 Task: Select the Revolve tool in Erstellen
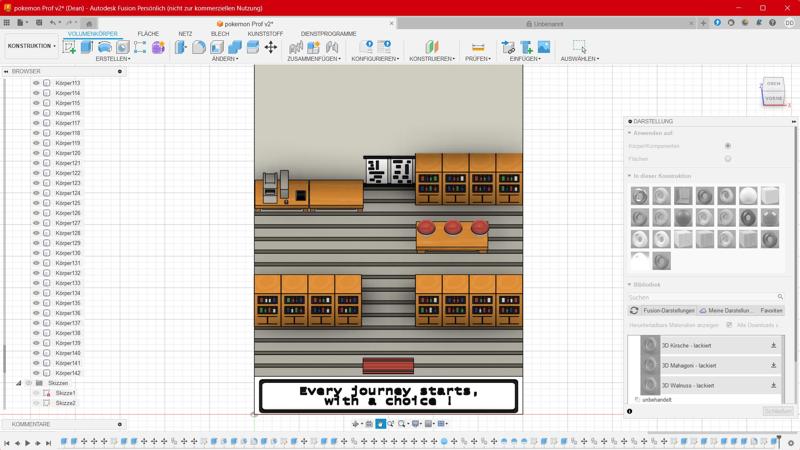pos(105,47)
